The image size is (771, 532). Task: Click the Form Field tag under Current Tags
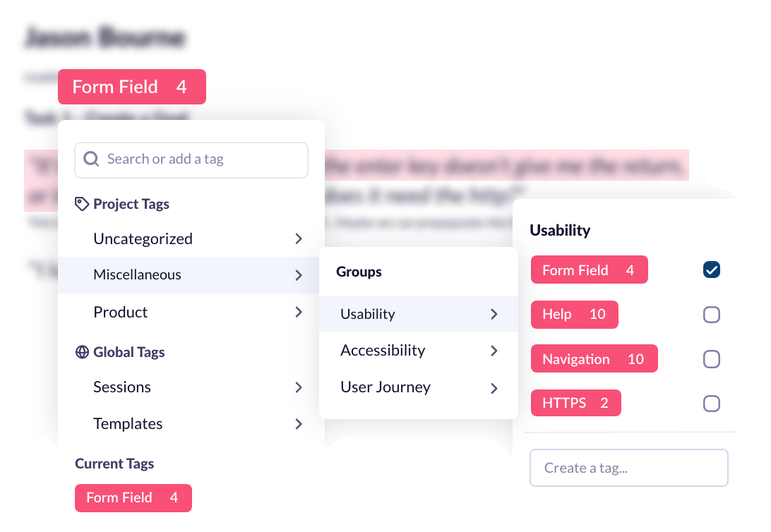pos(133,498)
